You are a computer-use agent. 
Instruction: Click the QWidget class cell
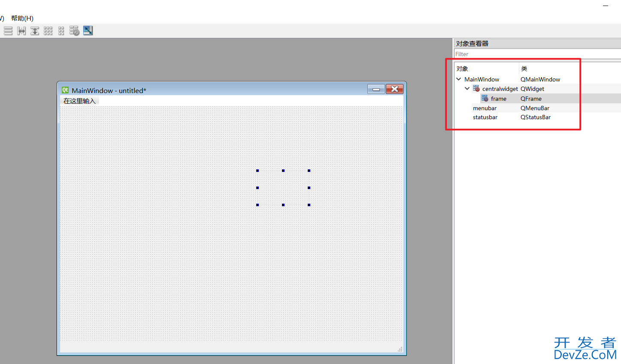click(532, 89)
